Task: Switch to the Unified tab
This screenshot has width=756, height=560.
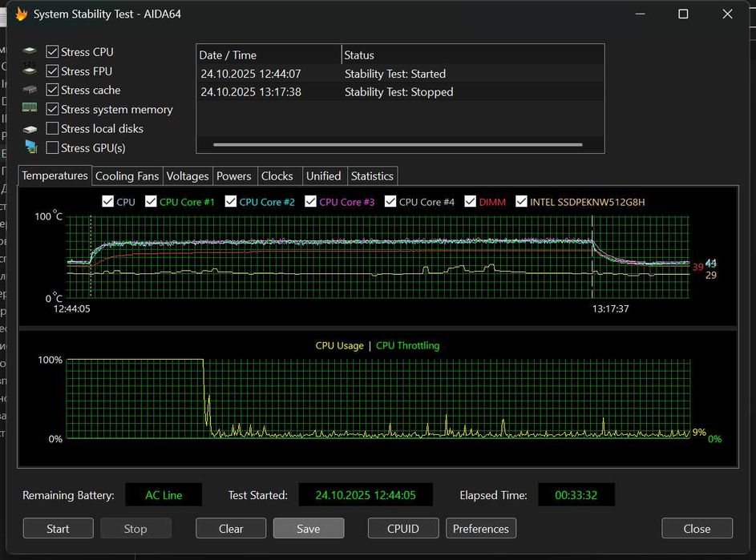Action: tap(324, 176)
